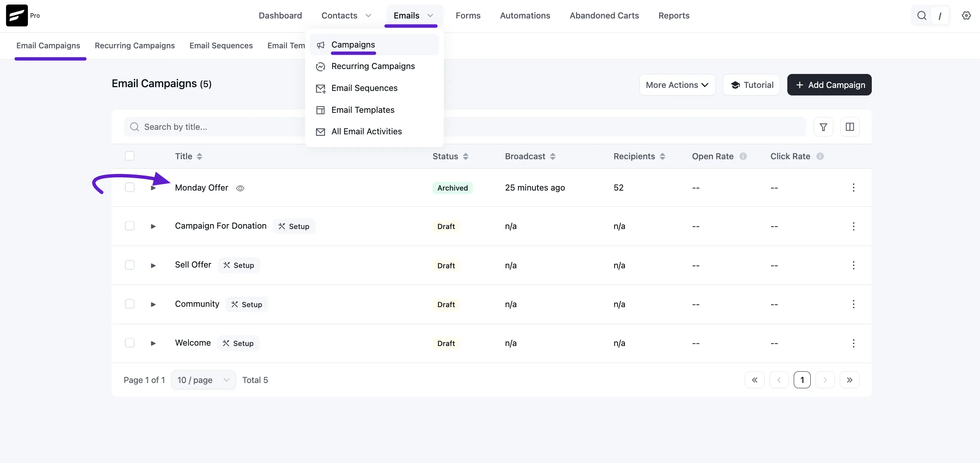The height and width of the screenshot is (463, 980).
Task: Open row actions menu for Community
Action: (x=853, y=304)
